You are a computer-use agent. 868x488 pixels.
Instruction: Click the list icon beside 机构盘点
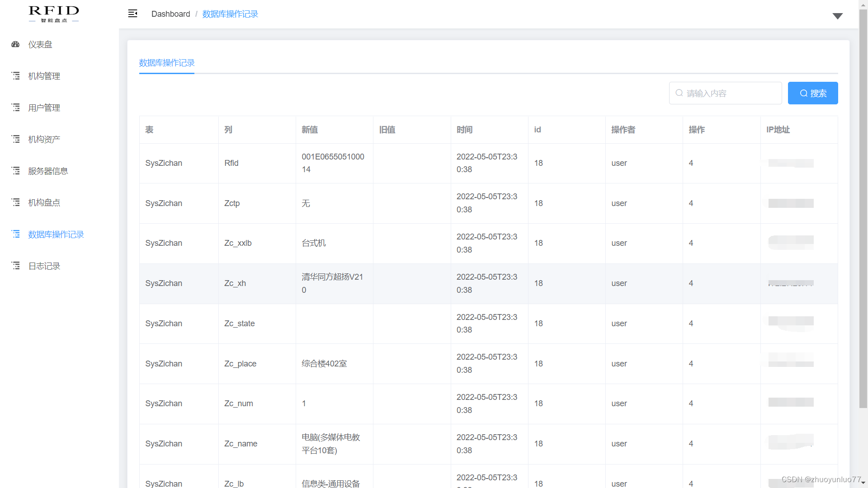16,202
